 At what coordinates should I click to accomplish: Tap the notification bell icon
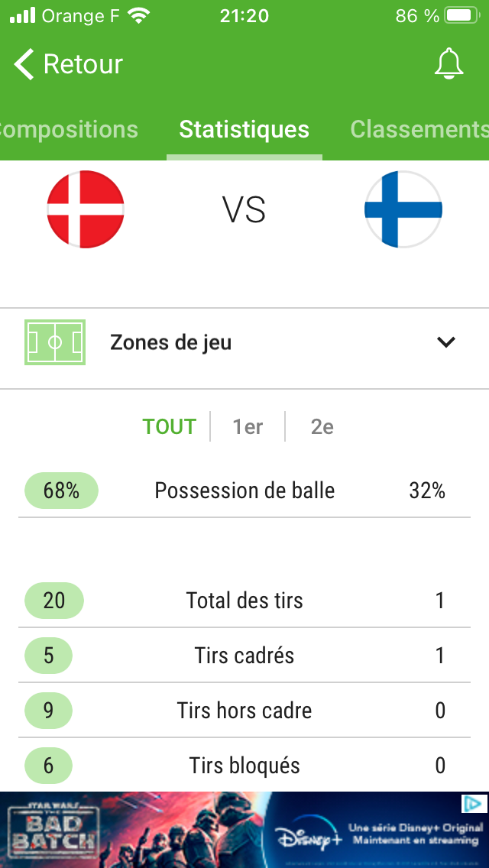click(449, 63)
